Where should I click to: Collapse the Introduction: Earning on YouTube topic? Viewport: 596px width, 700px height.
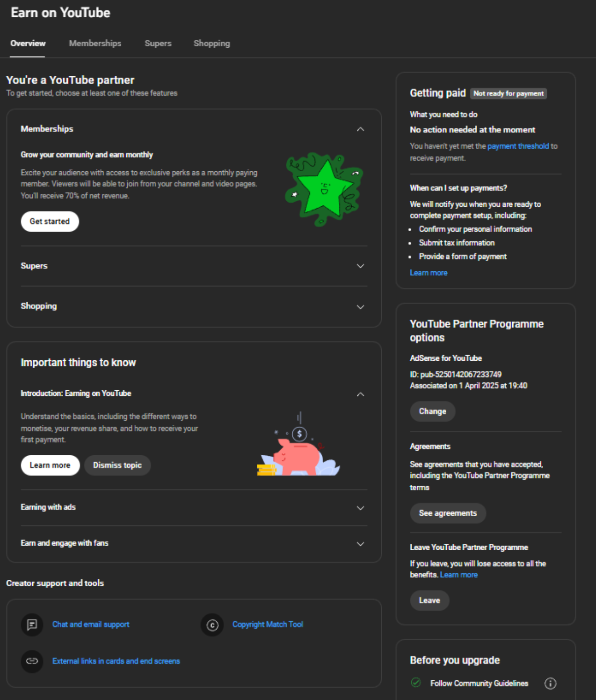coord(360,394)
